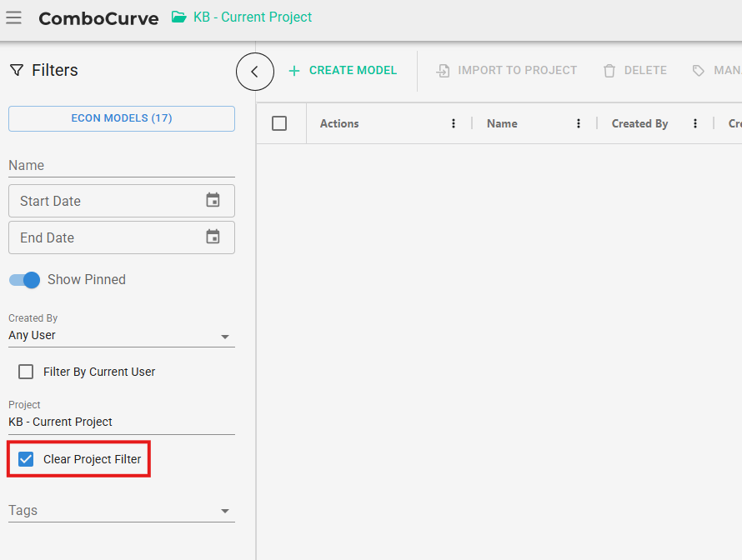Click Import To Project toolbar item
The width and height of the screenshot is (742, 560).
507,71
